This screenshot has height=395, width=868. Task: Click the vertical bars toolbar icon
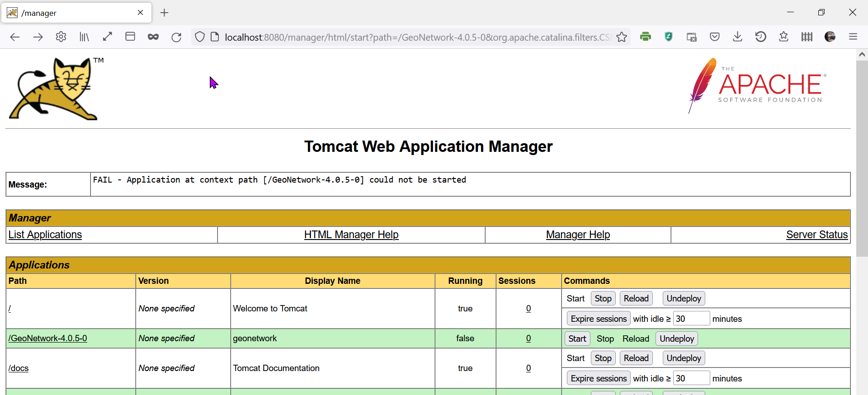[807, 37]
